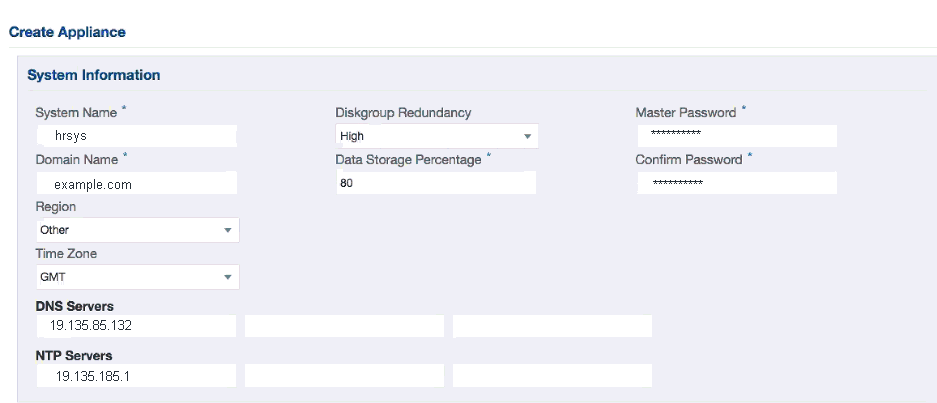
Task: Click the third NTP Servers field
Action: click(x=552, y=376)
